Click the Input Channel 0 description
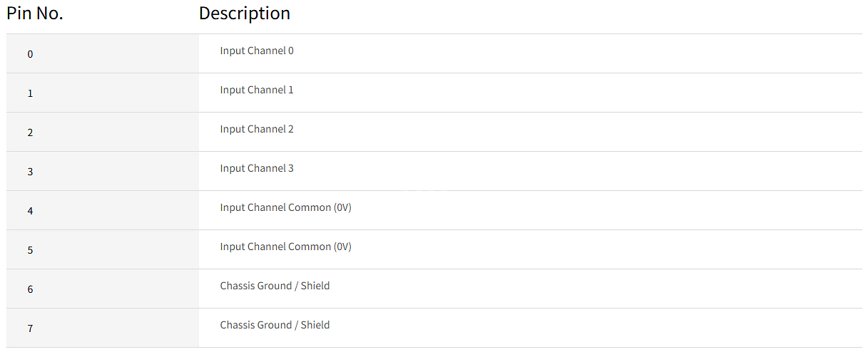 257,51
